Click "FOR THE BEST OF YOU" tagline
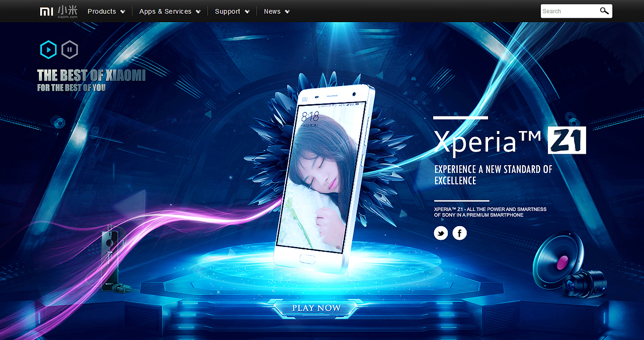 (x=71, y=88)
